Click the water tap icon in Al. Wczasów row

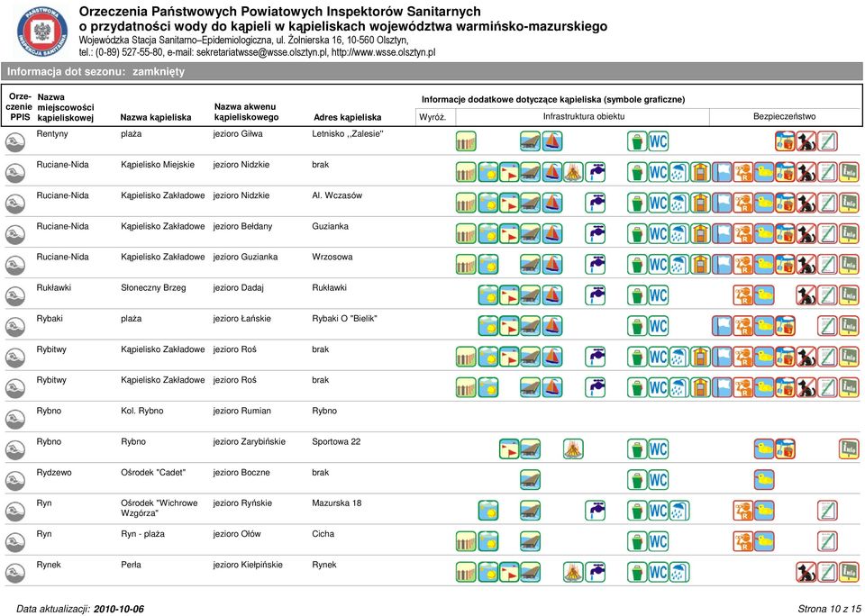click(596, 203)
